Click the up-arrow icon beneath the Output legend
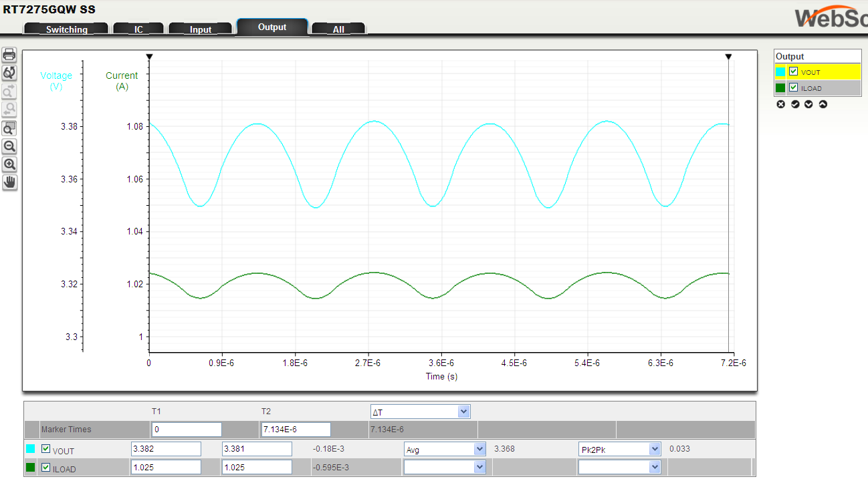 823,104
